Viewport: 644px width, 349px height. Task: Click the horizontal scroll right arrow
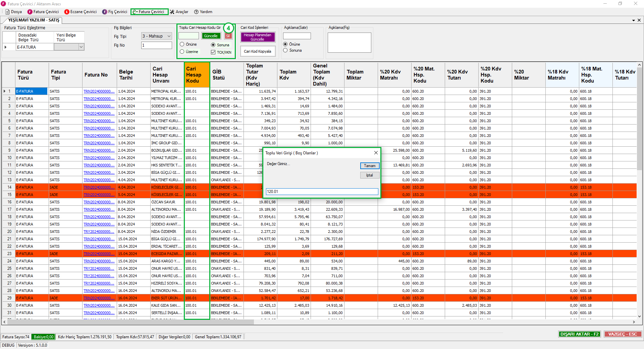pos(634,322)
